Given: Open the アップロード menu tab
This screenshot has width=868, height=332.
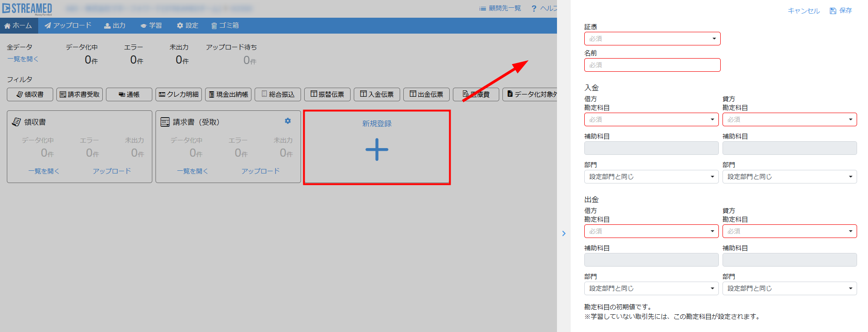Looking at the screenshot, I should 68,25.
